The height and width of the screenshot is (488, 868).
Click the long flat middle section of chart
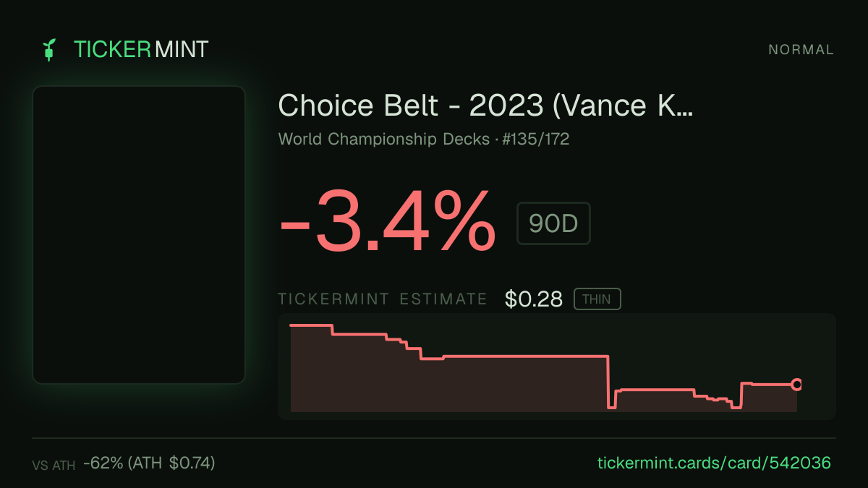pos(524,356)
